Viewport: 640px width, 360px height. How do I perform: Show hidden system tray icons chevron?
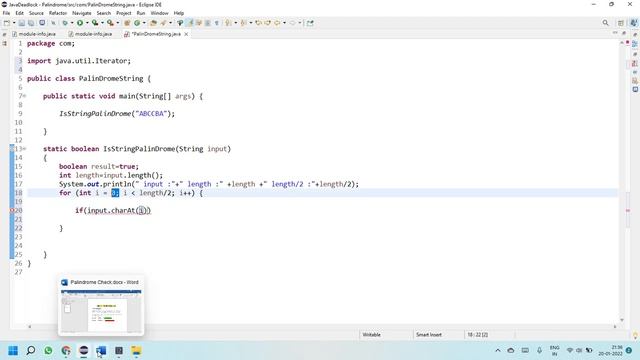pyautogui.click(x=498, y=350)
